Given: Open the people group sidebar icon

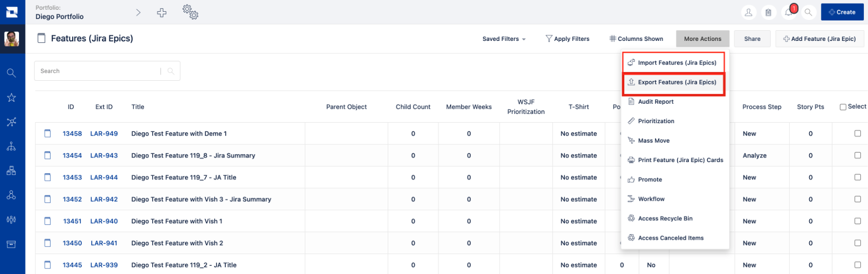Looking at the screenshot, I should click(x=11, y=219).
